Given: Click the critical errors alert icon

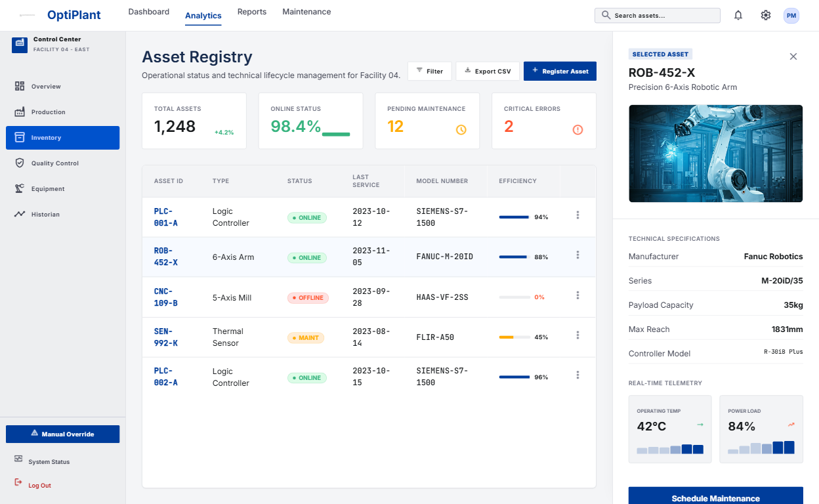Looking at the screenshot, I should [577, 130].
